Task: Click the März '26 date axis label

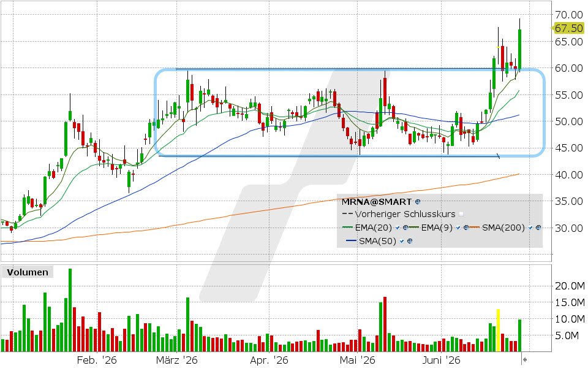Action: coord(176,360)
